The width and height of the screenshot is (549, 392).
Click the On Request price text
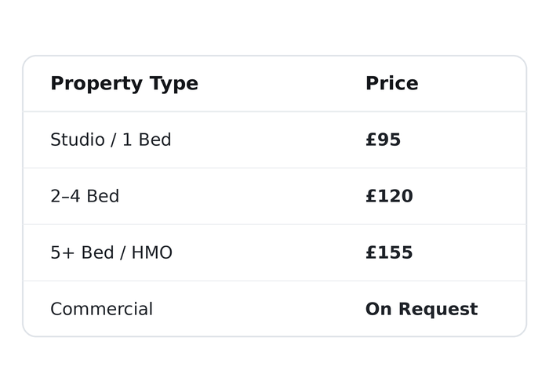pos(422,310)
